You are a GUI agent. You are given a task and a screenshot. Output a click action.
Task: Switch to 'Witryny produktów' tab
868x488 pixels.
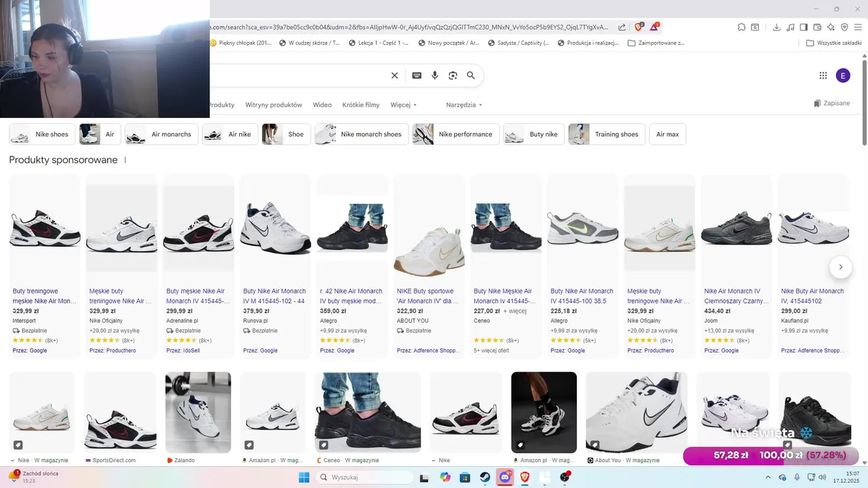pos(273,105)
